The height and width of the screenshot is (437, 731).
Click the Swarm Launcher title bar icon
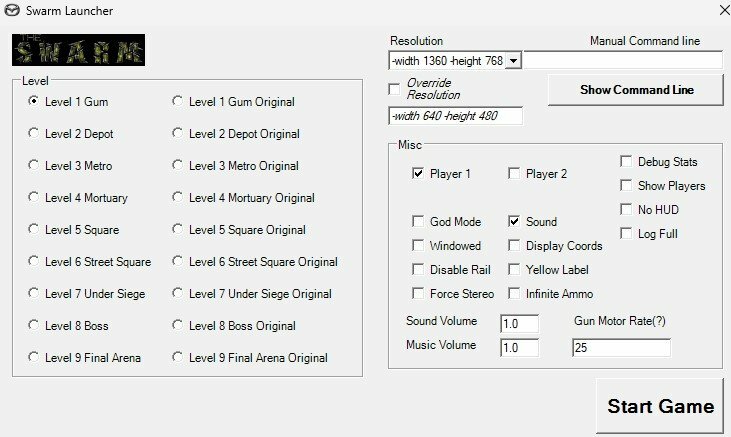click(x=14, y=11)
